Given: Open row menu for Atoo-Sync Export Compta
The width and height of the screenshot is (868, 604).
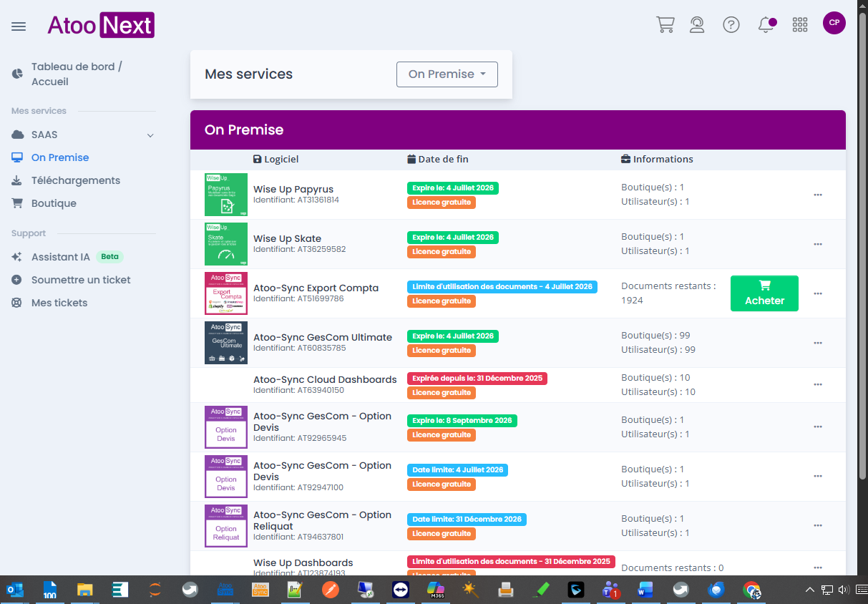Looking at the screenshot, I should tap(818, 293).
